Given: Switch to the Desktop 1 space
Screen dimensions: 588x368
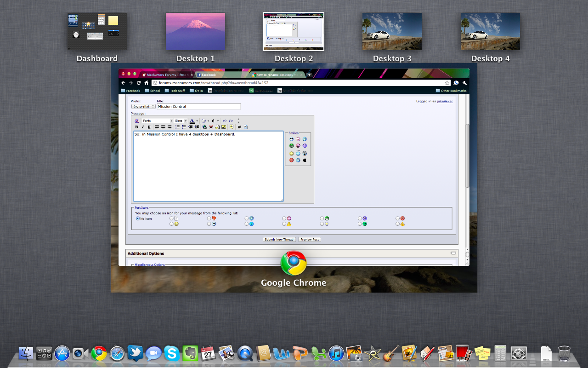Looking at the screenshot, I should coord(195,31).
